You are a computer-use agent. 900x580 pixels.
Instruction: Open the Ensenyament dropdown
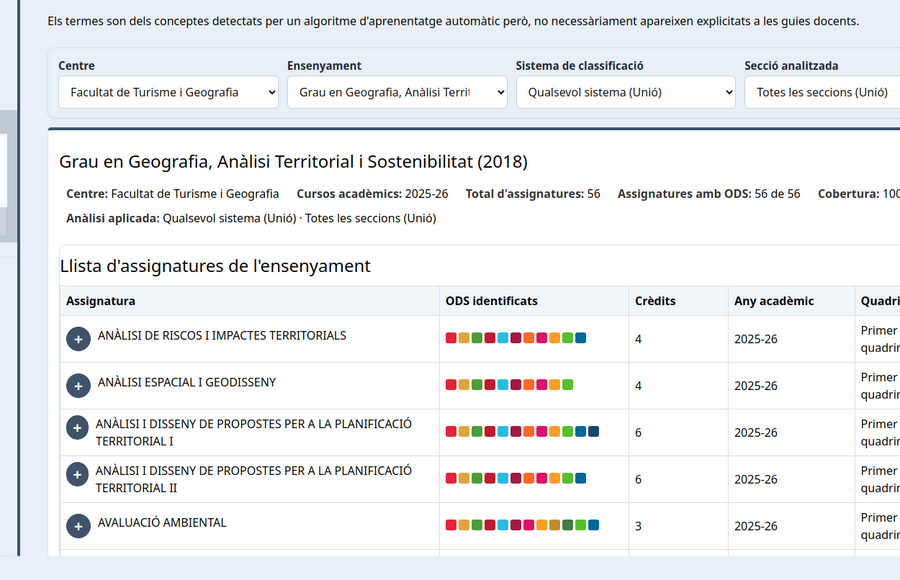tap(397, 92)
